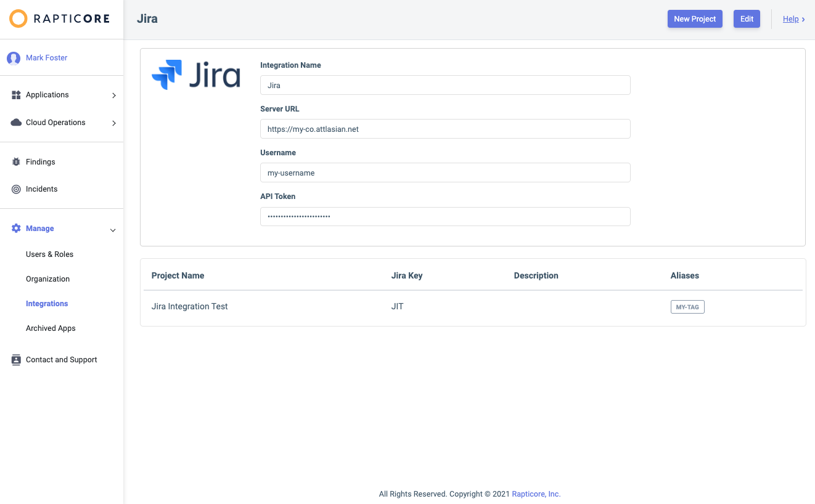Click the MY-TAG alias badge

[x=687, y=307]
